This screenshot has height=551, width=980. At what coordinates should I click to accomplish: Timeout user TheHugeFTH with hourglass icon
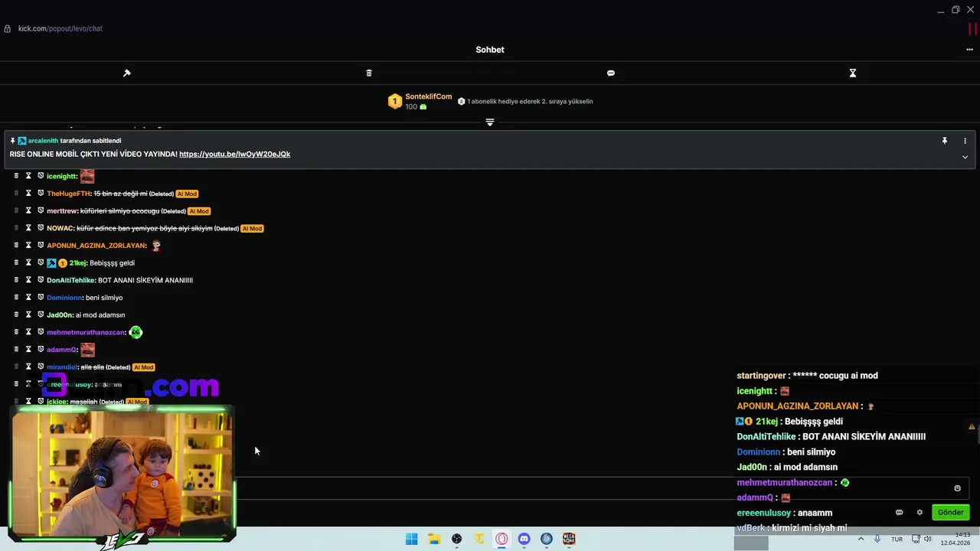point(28,194)
